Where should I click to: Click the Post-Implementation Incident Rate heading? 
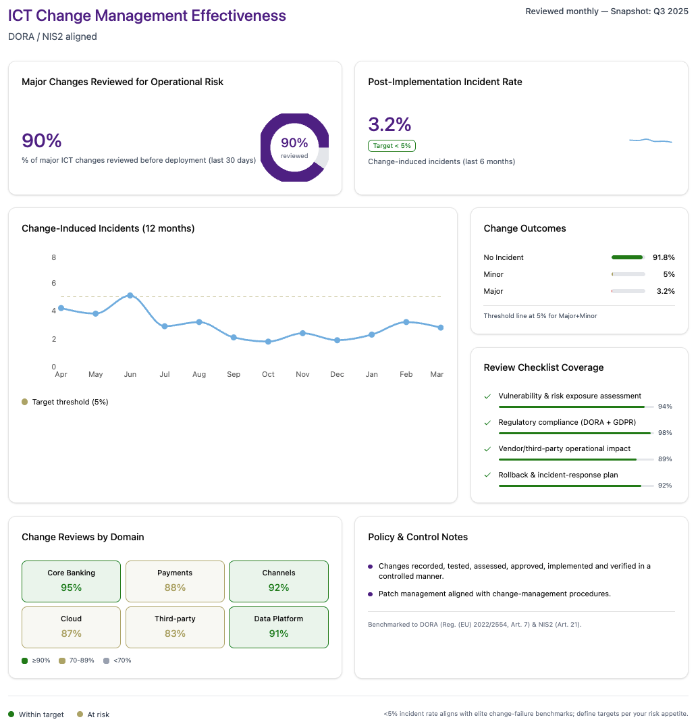[445, 82]
